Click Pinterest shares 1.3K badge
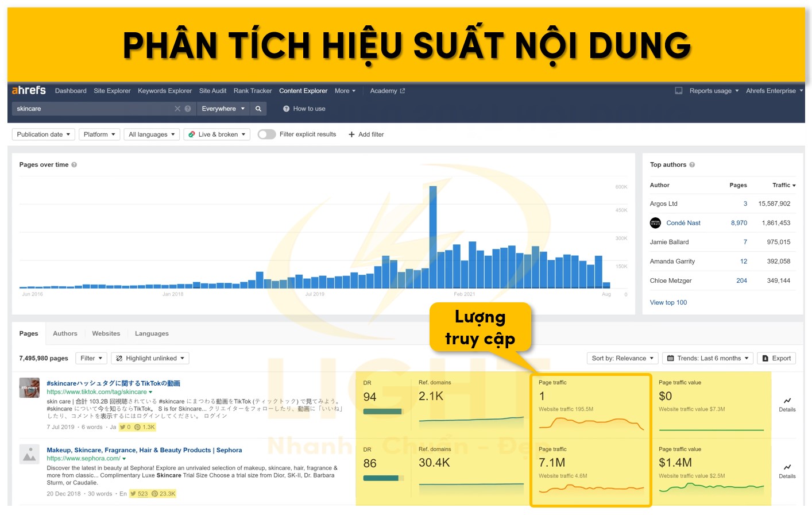 [145, 427]
